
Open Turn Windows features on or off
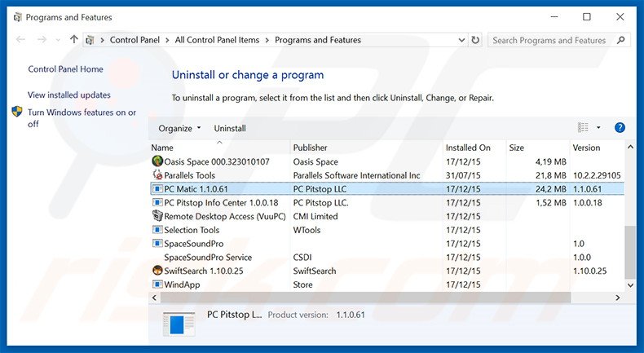[82, 118]
